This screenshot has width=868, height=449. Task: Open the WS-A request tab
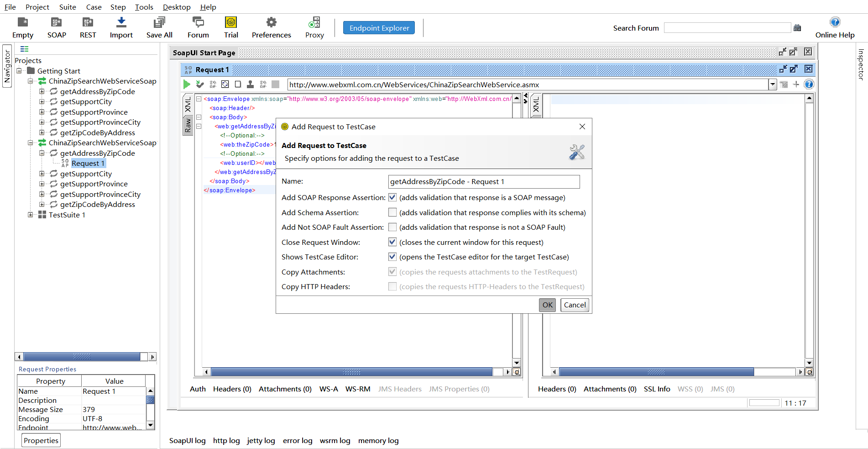point(329,389)
